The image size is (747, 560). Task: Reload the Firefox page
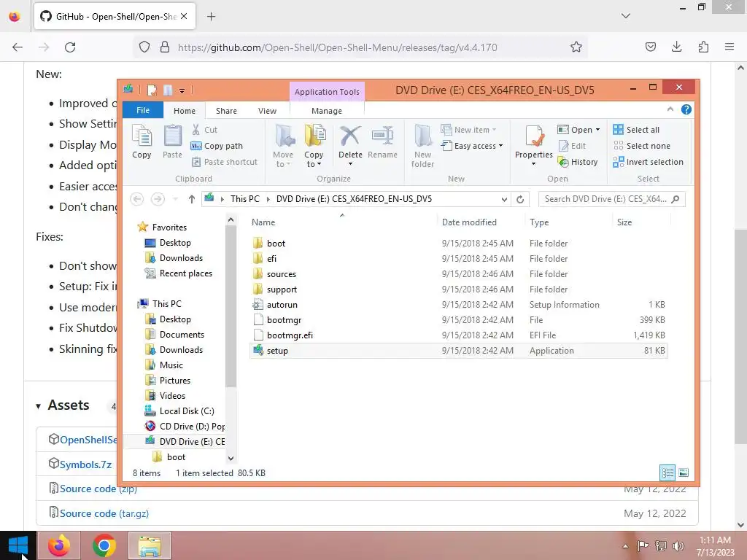point(70,47)
